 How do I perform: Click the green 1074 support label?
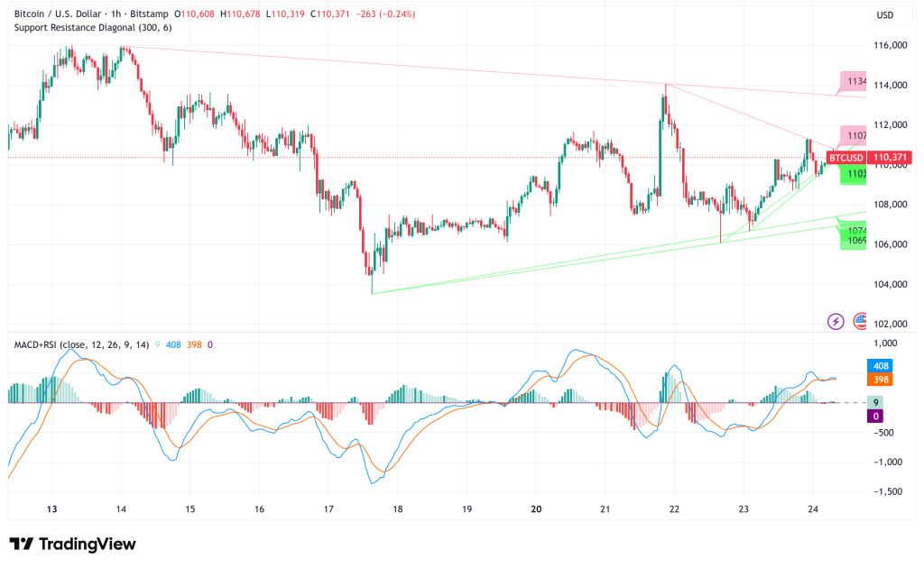click(x=854, y=231)
